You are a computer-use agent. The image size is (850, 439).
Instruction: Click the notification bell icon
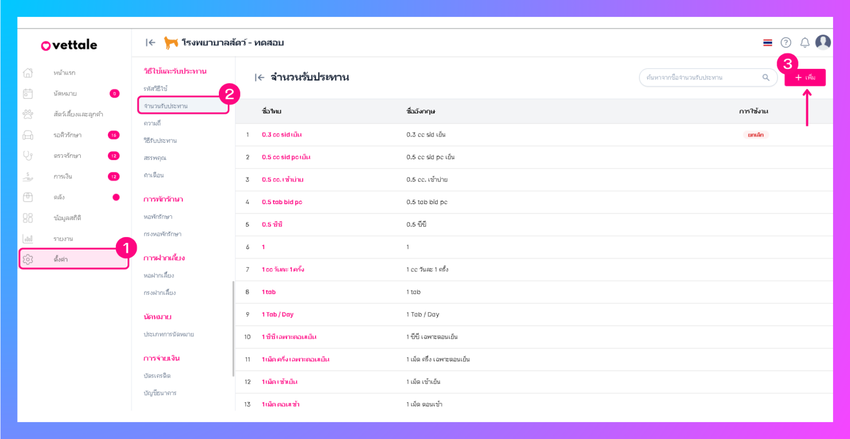point(804,43)
